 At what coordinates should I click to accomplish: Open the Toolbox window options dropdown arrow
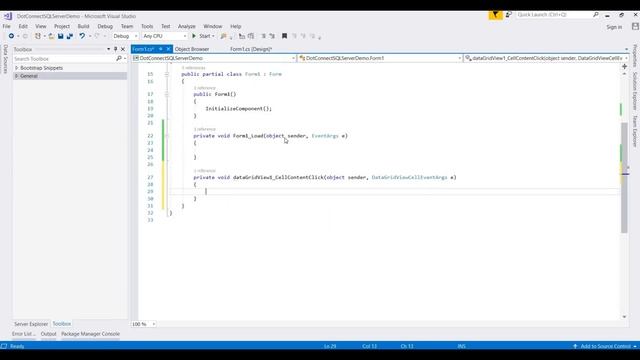[x=109, y=49]
